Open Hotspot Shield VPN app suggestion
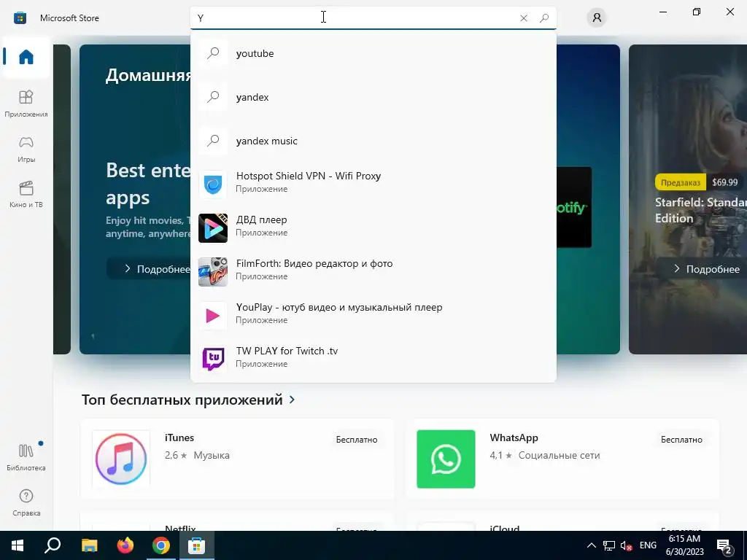Viewport: 747px width, 560px height. (x=373, y=184)
